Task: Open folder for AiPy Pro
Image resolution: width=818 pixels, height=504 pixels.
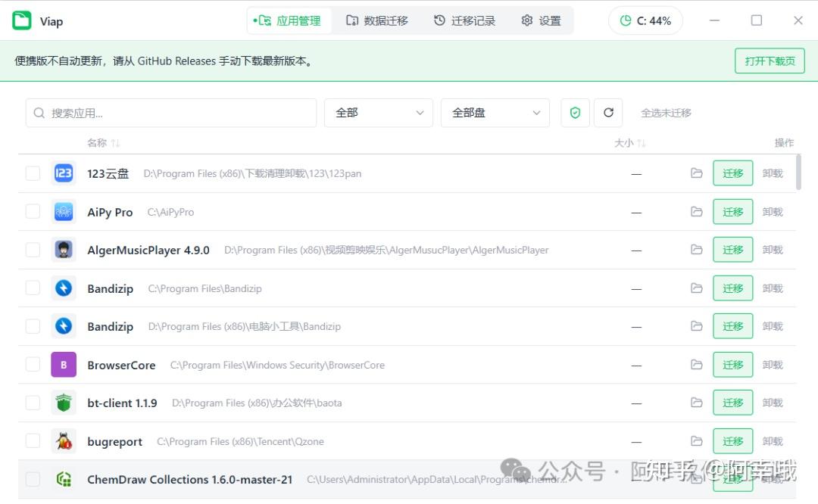Action: pos(697,212)
